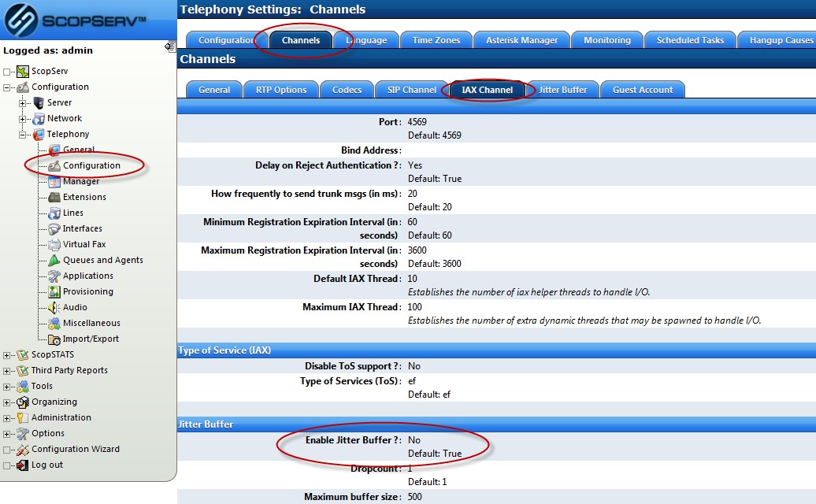Expand the Administration tree node
Image resolution: width=816 pixels, height=504 pixels.
click(x=7, y=418)
